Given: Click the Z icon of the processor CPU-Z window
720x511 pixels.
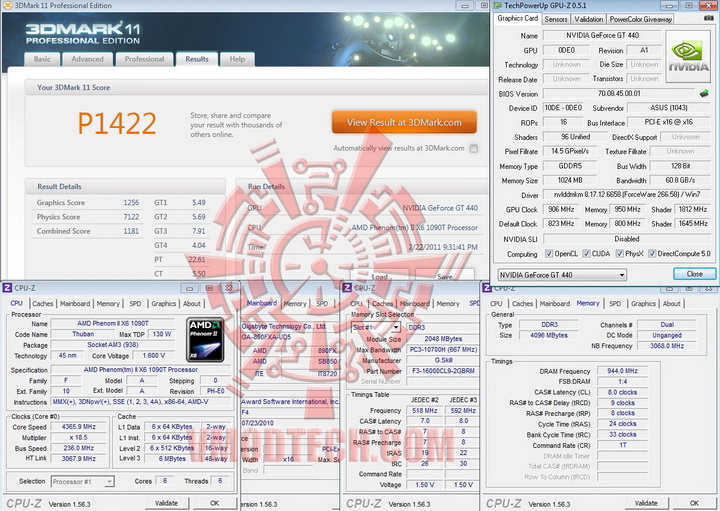Looking at the screenshot, I should coord(7,288).
